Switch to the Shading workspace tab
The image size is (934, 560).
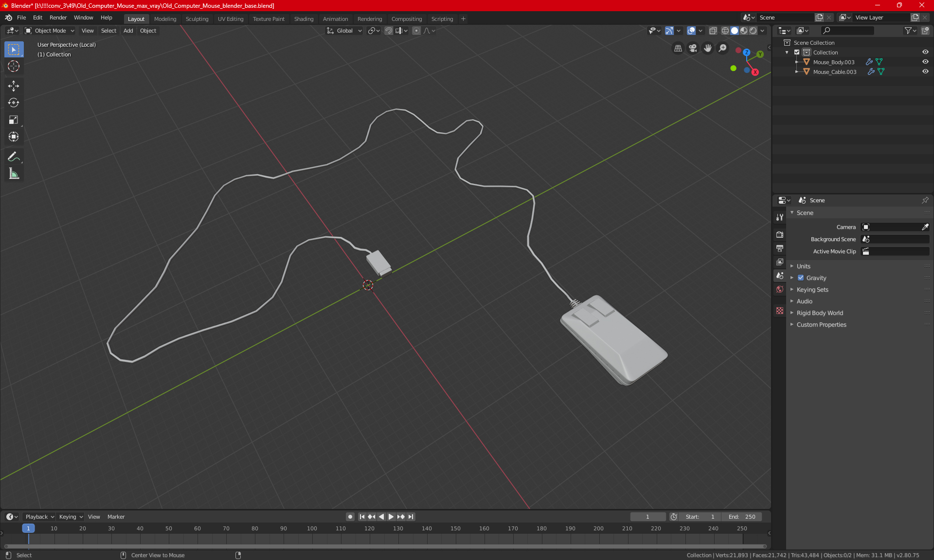[304, 19]
